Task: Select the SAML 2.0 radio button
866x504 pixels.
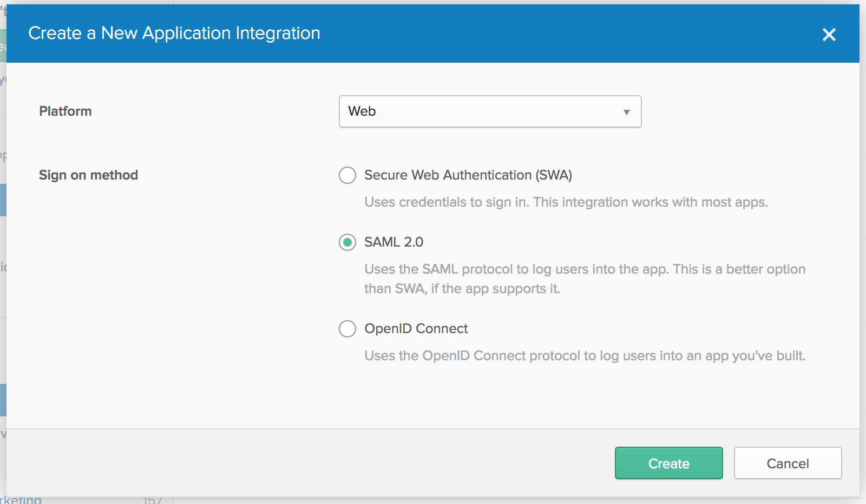Action: point(347,242)
